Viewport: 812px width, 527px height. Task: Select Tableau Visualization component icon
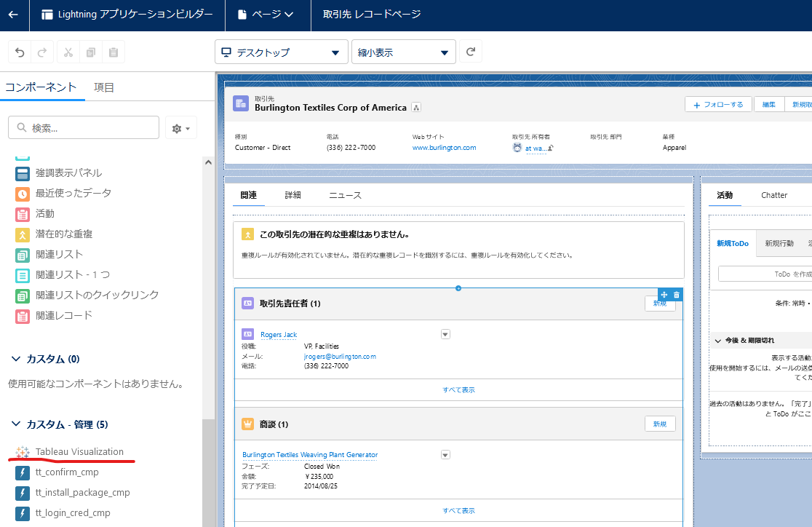pos(23,452)
